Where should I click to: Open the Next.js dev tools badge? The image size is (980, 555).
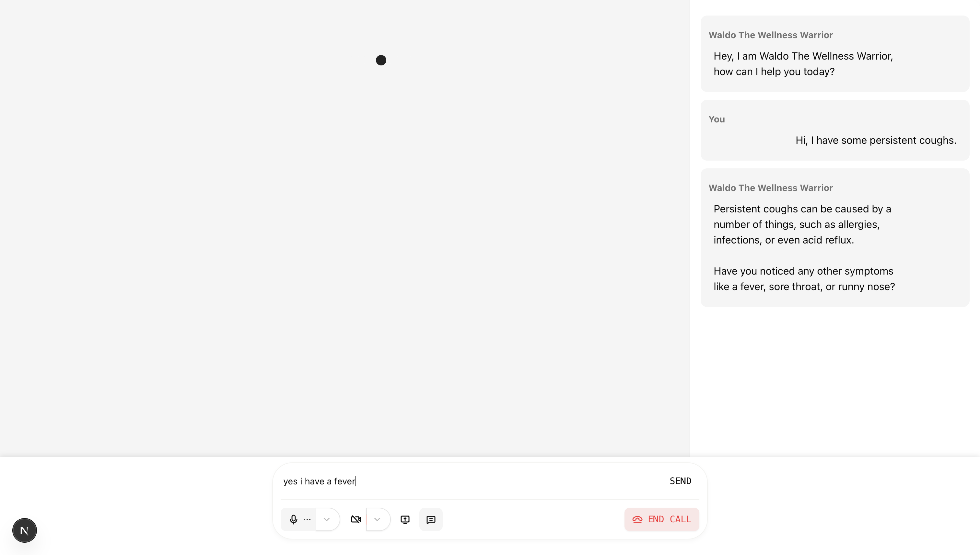click(x=24, y=530)
